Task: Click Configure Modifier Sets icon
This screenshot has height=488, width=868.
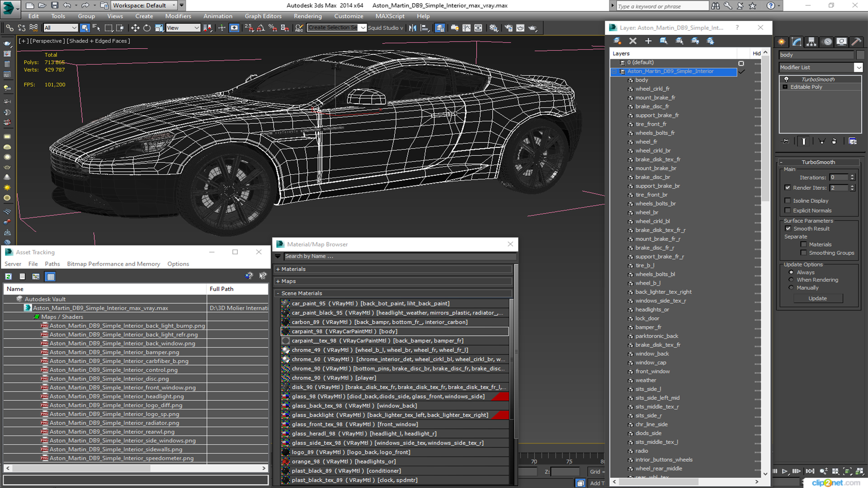Action: pyautogui.click(x=853, y=141)
